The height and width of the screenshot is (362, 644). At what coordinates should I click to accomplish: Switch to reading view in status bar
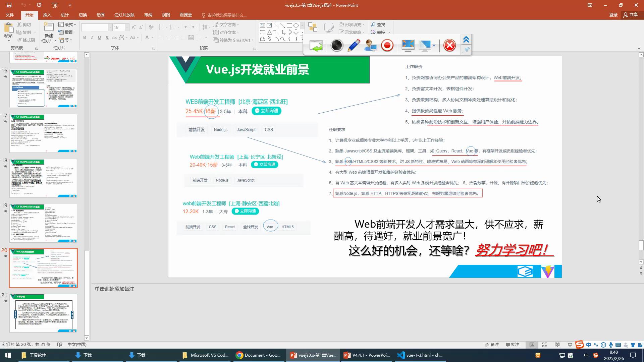click(x=557, y=345)
